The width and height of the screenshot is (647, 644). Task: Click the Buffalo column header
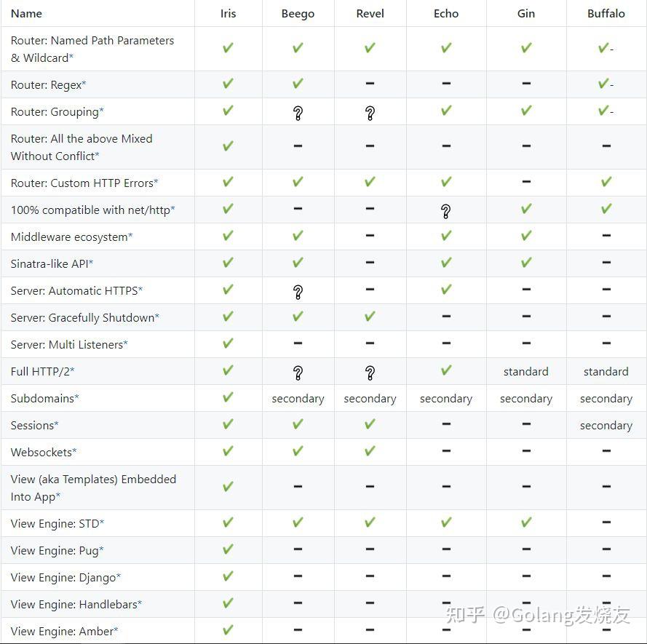(606, 13)
